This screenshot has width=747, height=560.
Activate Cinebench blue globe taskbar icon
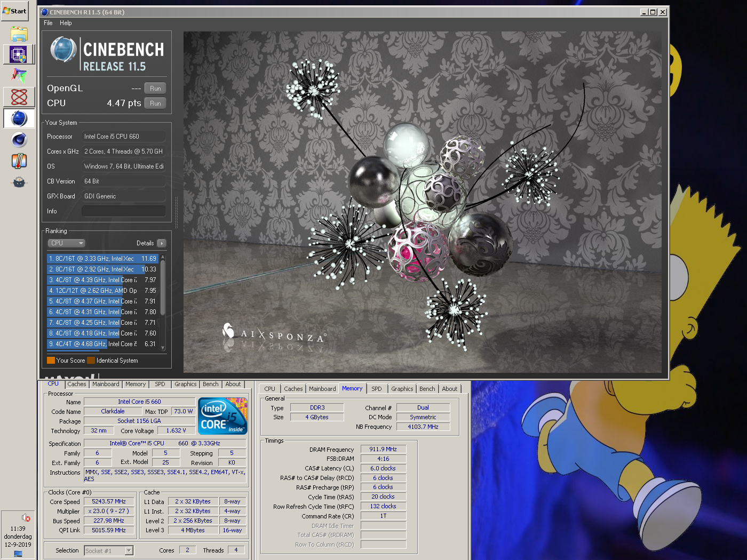coord(19,118)
